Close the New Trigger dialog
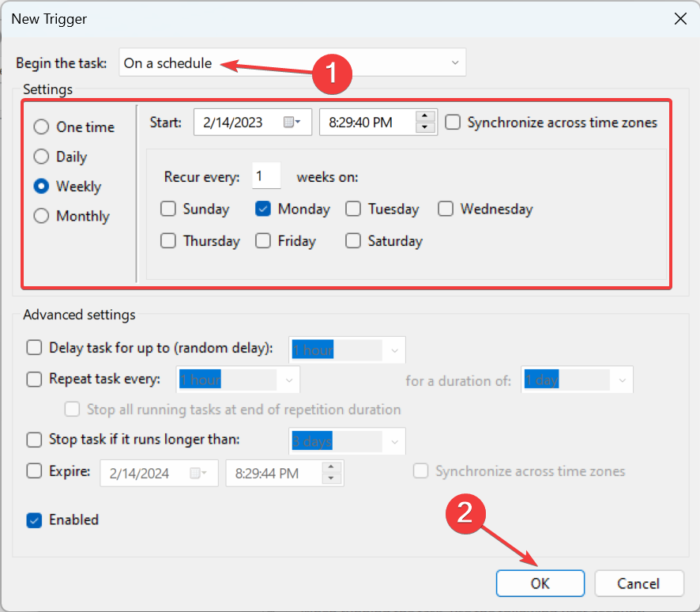 (x=680, y=19)
